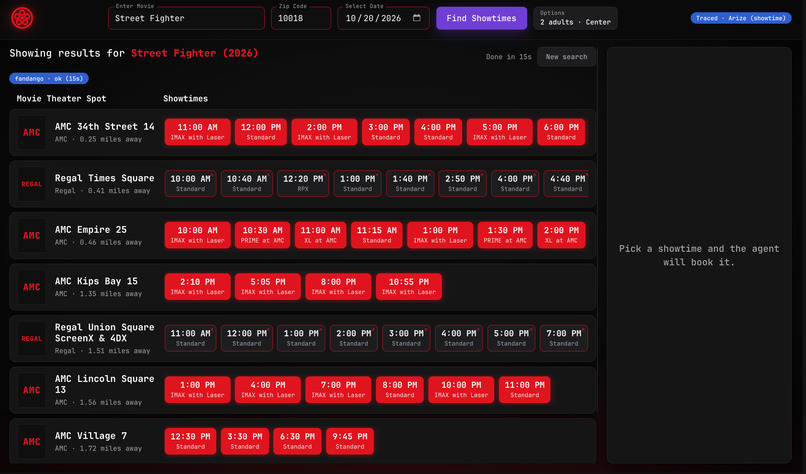This screenshot has width=806, height=474.
Task: Select 6:00 PM Standard at AMC 34th Street 14
Action: pyautogui.click(x=561, y=132)
